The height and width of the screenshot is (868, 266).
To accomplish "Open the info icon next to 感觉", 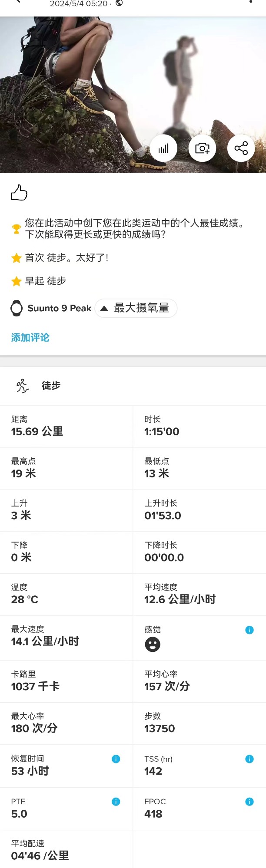I will click(249, 630).
